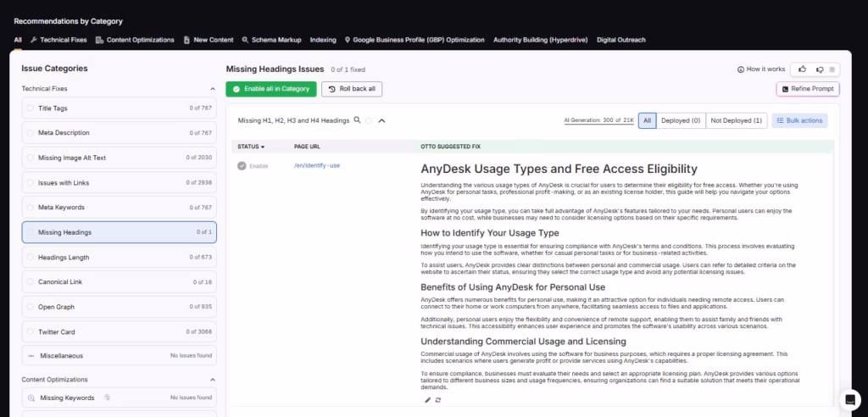Click the thumbs up feedback icon
Image resolution: width=868 pixels, height=417 pixels.
click(803, 69)
